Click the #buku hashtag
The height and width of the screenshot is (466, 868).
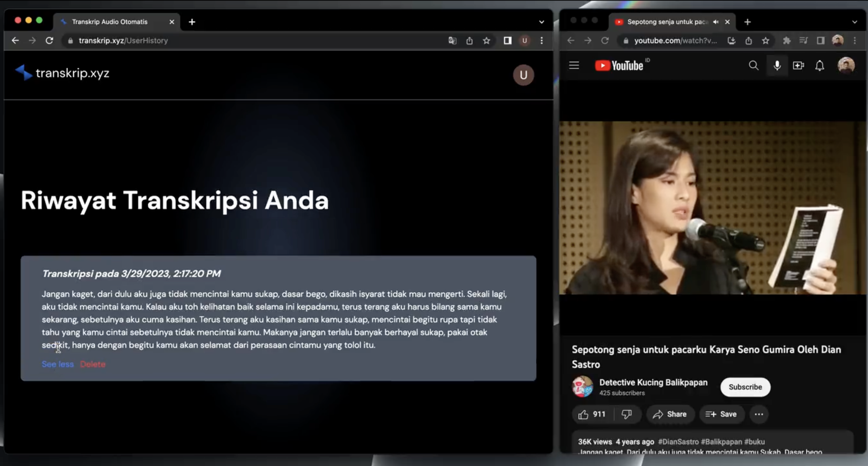(754, 442)
